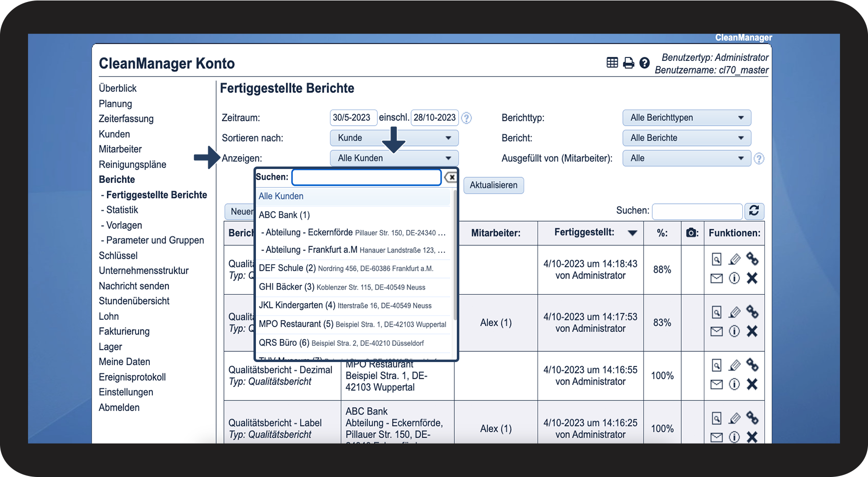Preview the 83% report with magnifier icon

point(717,312)
